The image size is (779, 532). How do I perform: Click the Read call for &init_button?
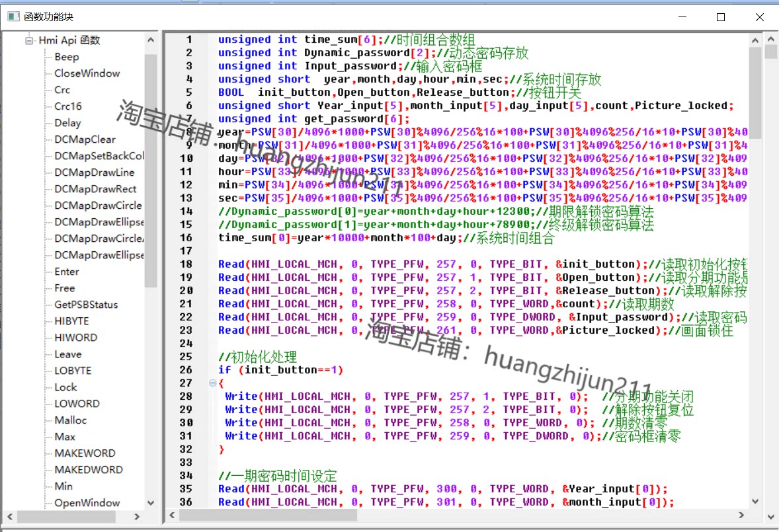483,264
